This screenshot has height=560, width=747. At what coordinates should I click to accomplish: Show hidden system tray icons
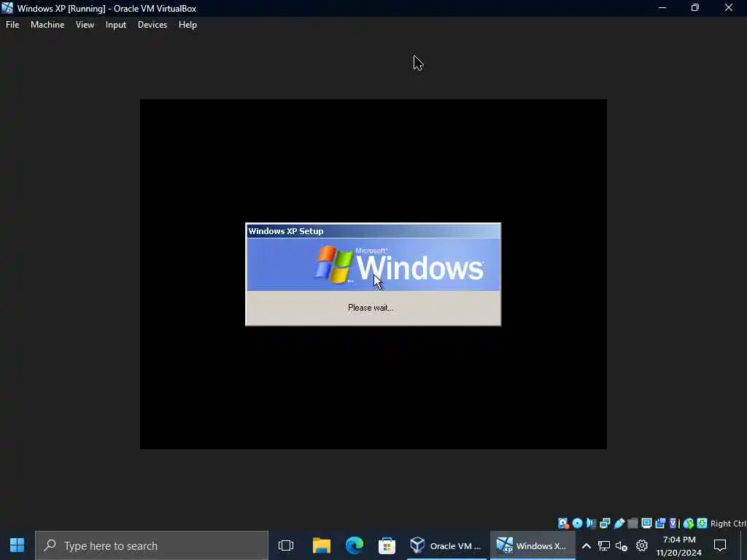[587, 545]
